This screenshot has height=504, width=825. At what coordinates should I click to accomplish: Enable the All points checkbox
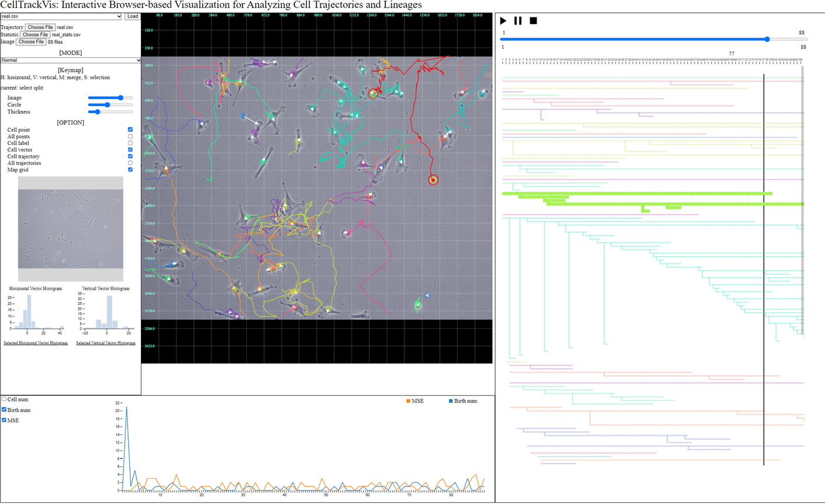tap(130, 136)
